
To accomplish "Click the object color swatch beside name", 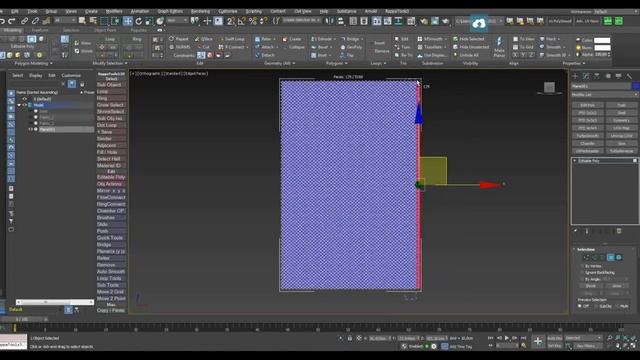I will tap(635, 86).
